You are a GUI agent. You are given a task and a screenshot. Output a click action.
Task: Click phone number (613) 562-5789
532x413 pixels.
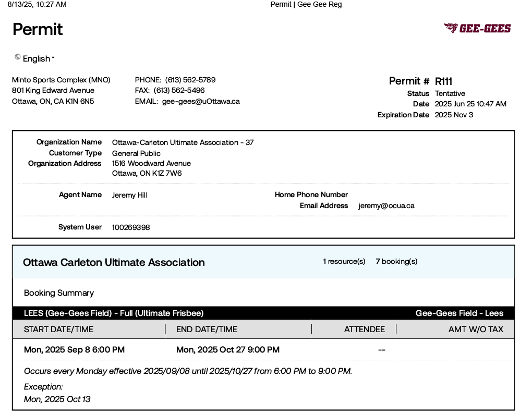point(190,80)
